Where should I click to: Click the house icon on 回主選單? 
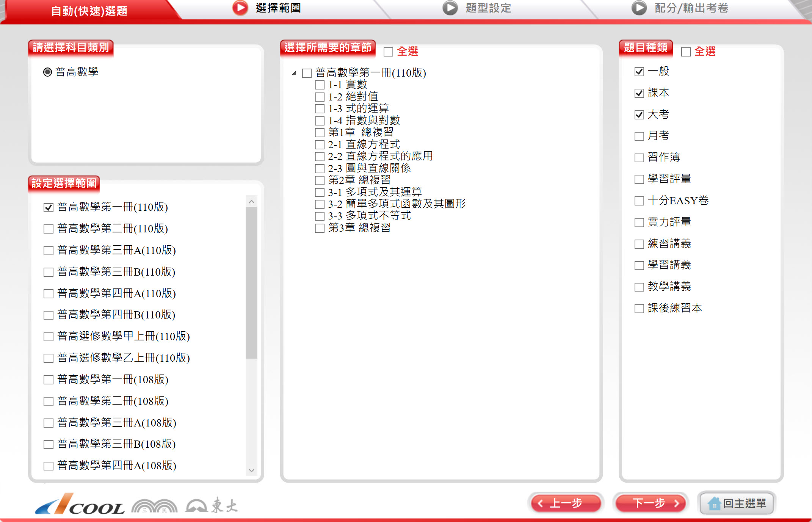(714, 504)
